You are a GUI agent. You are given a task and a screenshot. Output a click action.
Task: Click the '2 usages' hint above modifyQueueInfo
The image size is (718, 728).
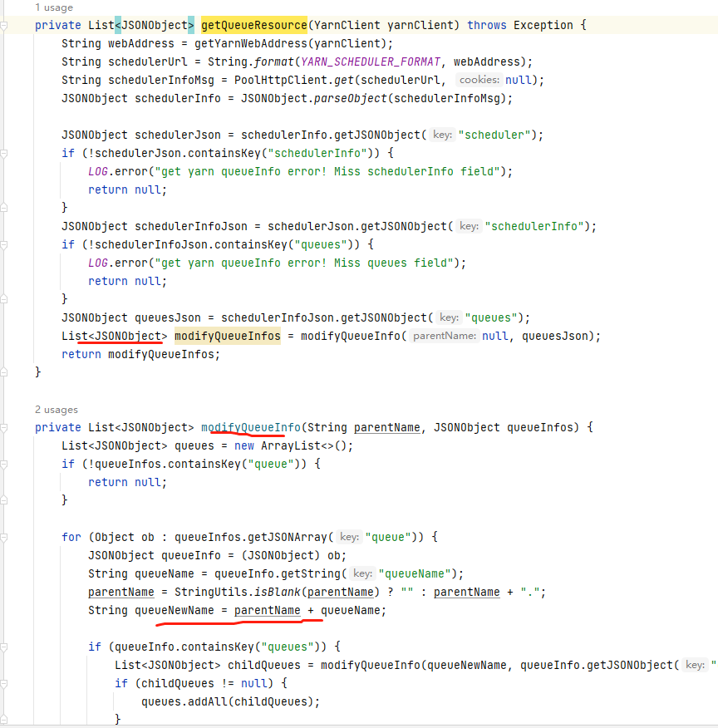(55, 409)
